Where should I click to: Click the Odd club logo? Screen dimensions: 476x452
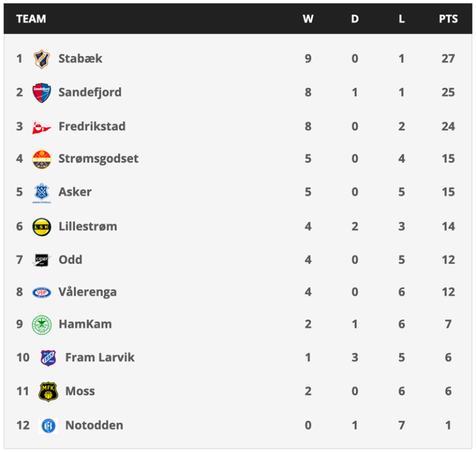(42, 260)
